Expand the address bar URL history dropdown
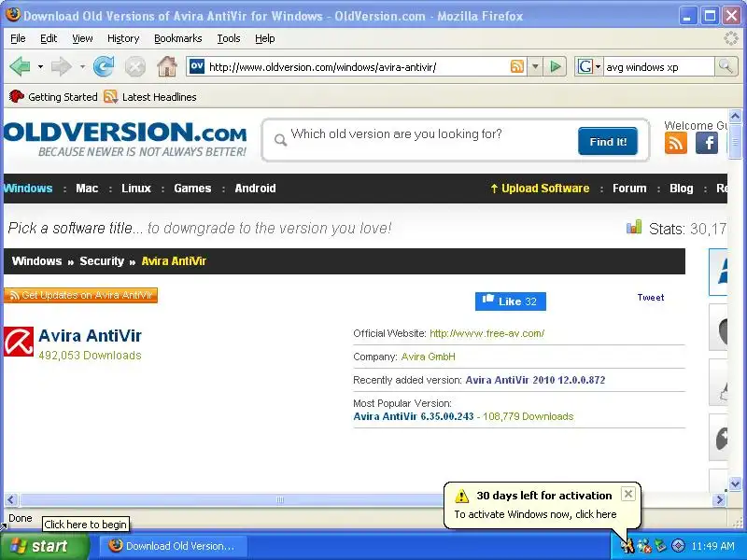 tap(535, 66)
